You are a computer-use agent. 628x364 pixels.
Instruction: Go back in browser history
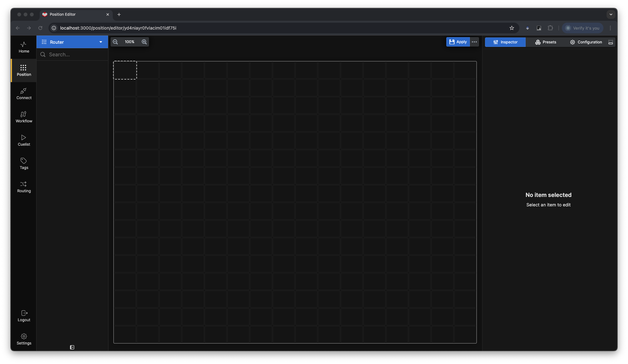tap(18, 28)
